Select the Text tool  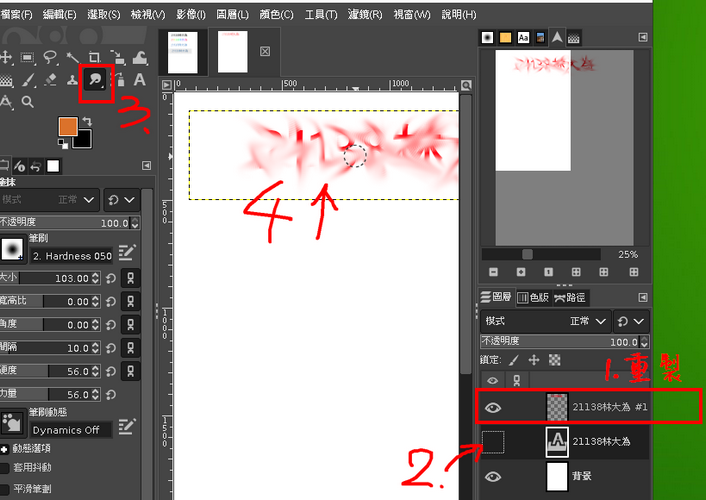[140, 79]
